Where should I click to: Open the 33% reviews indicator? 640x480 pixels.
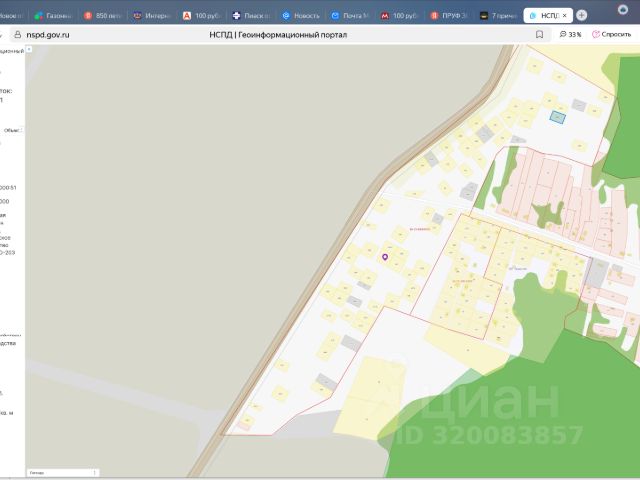click(x=570, y=35)
